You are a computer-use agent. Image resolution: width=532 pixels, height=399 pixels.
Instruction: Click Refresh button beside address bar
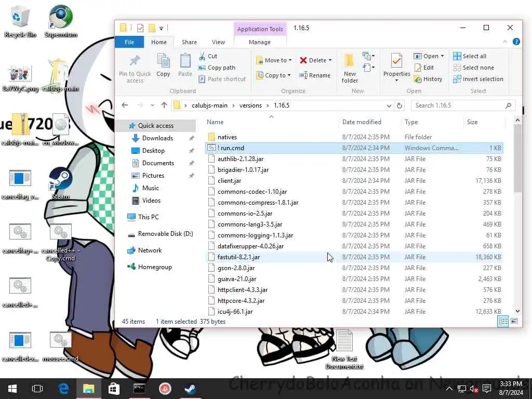400,105
